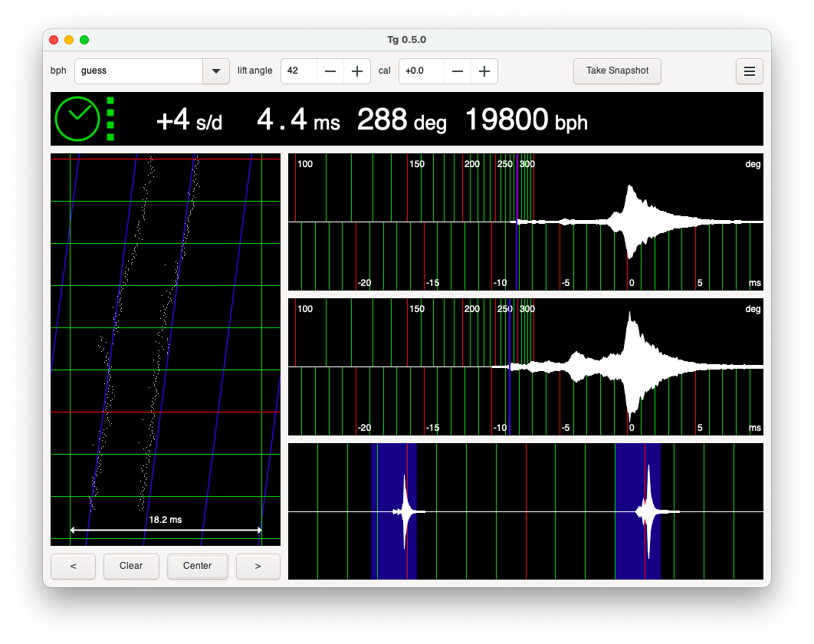The image size is (814, 644).
Task: Decrease cal value with minus button
Action: coord(458,71)
